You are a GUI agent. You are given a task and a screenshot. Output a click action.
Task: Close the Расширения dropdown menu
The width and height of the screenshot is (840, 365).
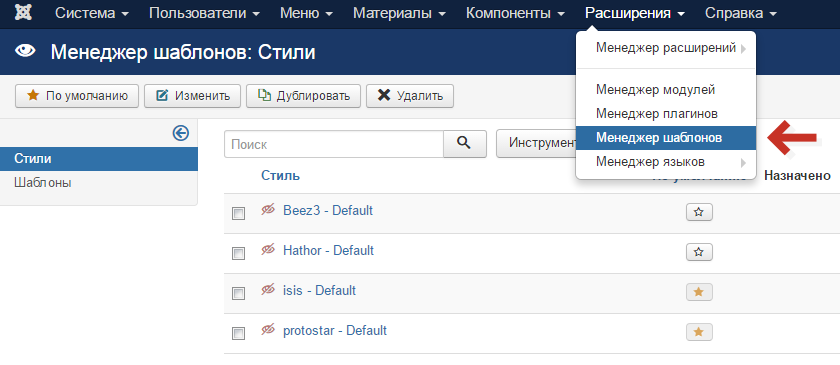tap(635, 13)
